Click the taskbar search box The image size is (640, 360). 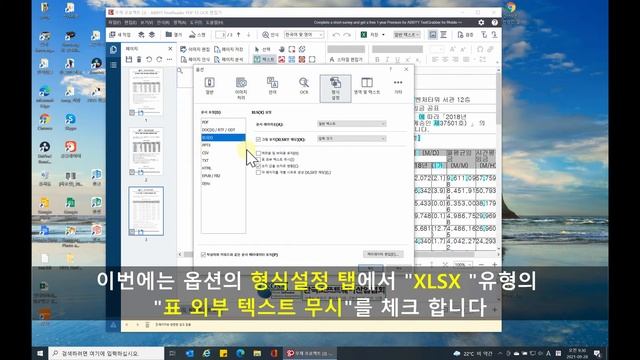click(106, 353)
